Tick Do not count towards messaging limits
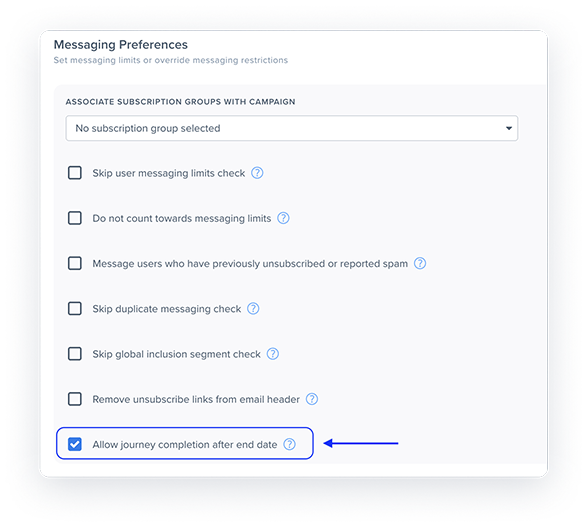The width and height of the screenshot is (588, 527). coord(75,218)
